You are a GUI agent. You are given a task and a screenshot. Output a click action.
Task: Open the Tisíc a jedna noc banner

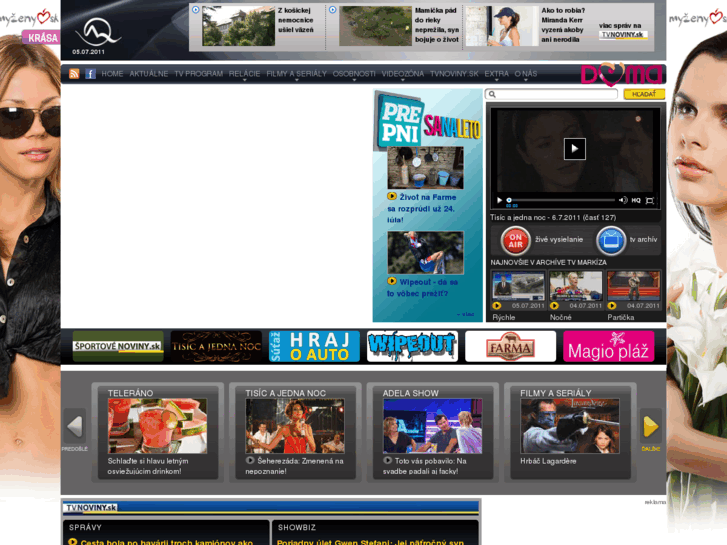(216, 346)
